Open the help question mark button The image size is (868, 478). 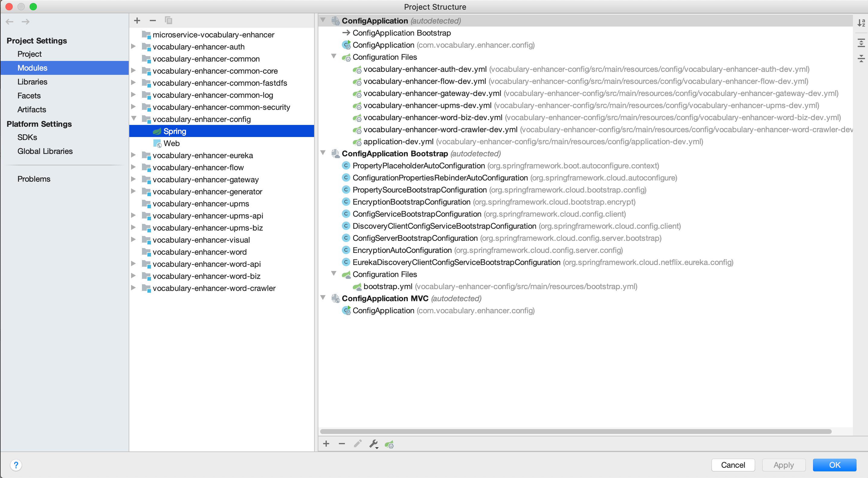click(x=16, y=465)
